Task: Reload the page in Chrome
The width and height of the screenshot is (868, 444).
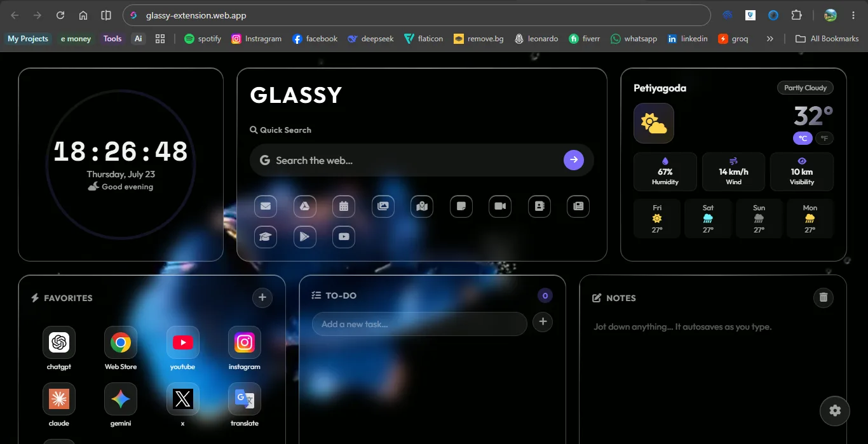Action: click(60, 15)
